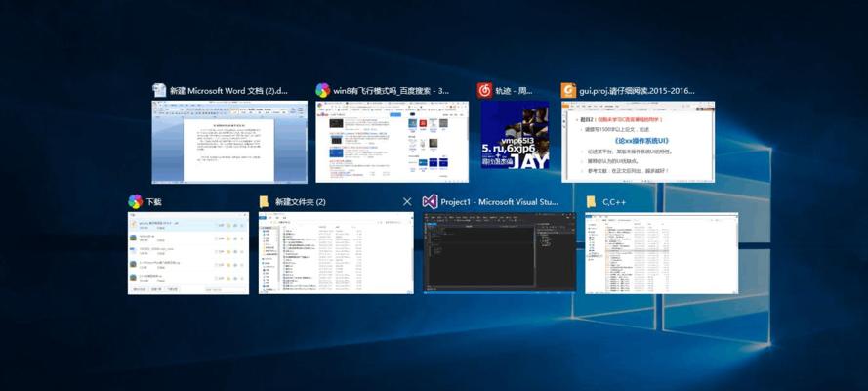Click the colorful browser icon beside 下载
868x391 pixels.
click(x=135, y=201)
